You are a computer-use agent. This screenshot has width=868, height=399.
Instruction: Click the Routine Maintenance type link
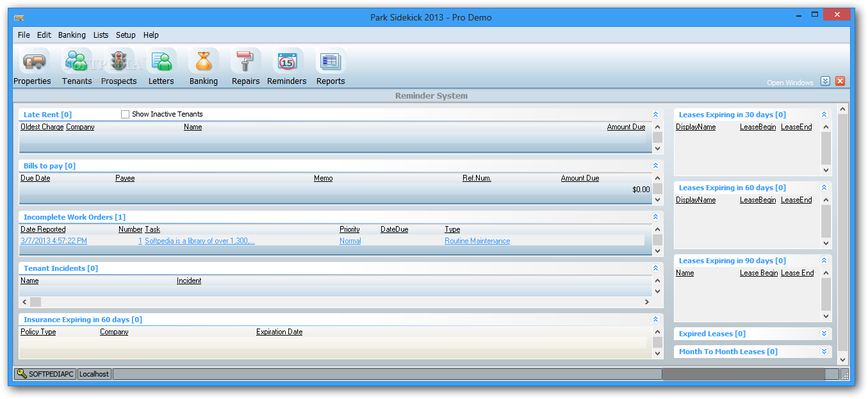(477, 241)
